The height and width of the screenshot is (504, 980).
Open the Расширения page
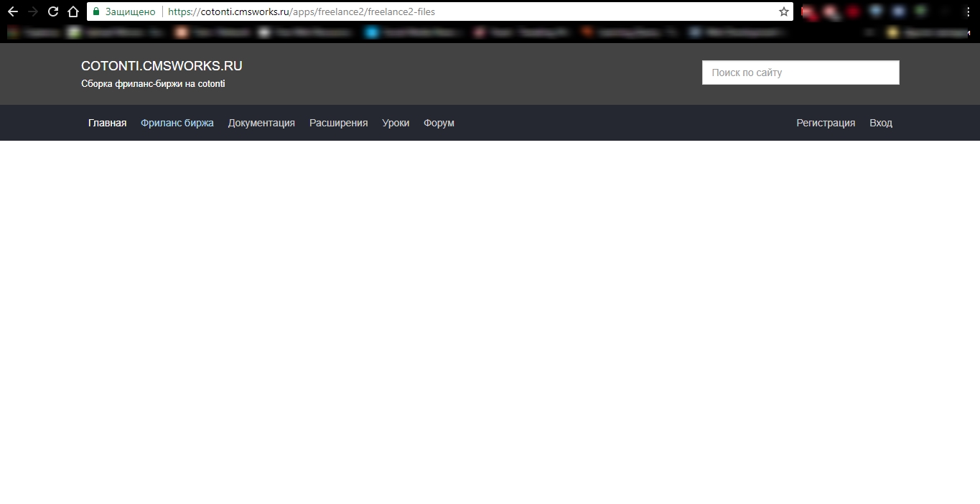338,123
